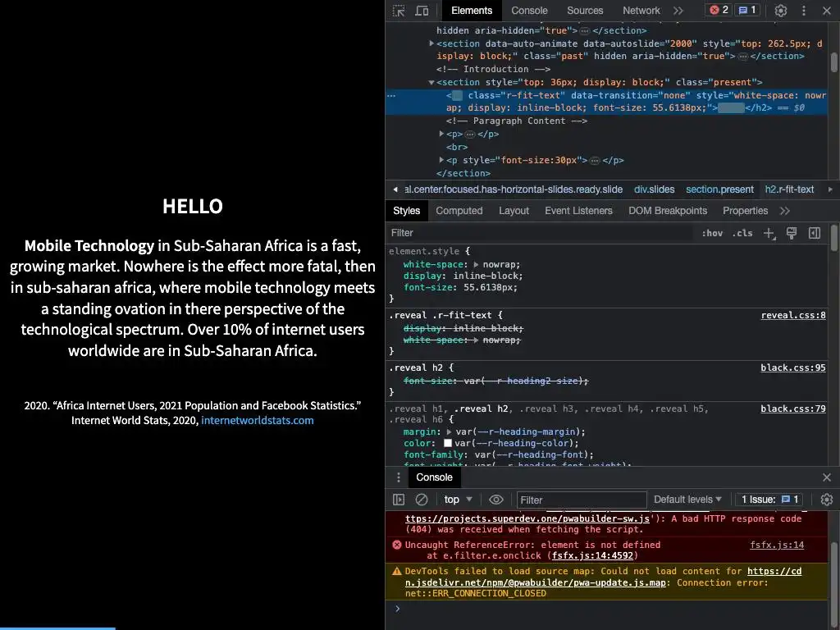Open the pwabuilder-sw.js URL link

(x=527, y=518)
